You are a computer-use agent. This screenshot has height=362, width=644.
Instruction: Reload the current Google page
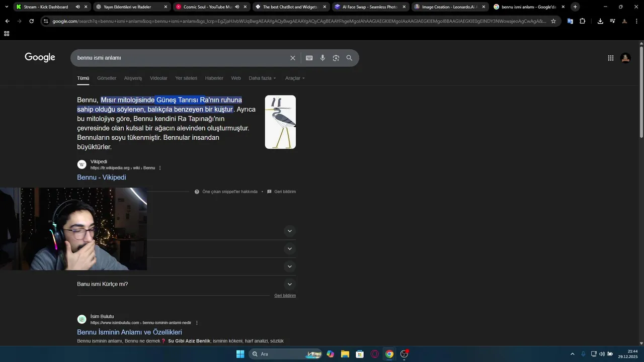pyautogui.click(x=31, y=21)
